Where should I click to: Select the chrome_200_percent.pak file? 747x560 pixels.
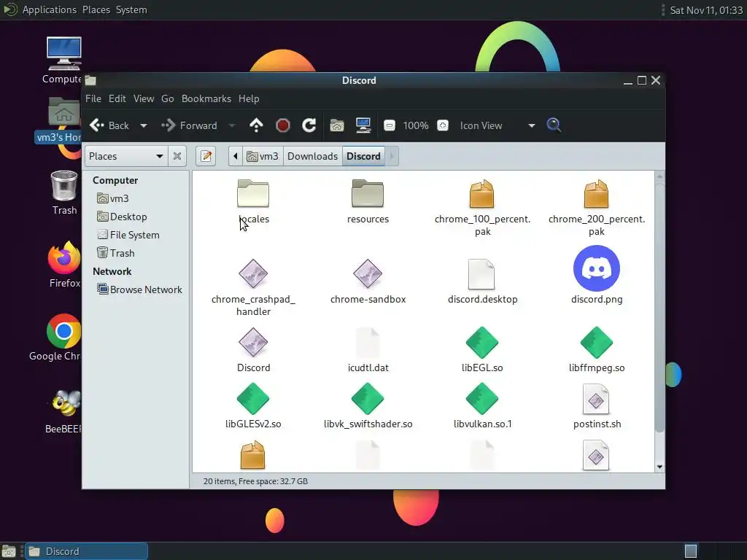pyautogui.click(x=596, y=207)
